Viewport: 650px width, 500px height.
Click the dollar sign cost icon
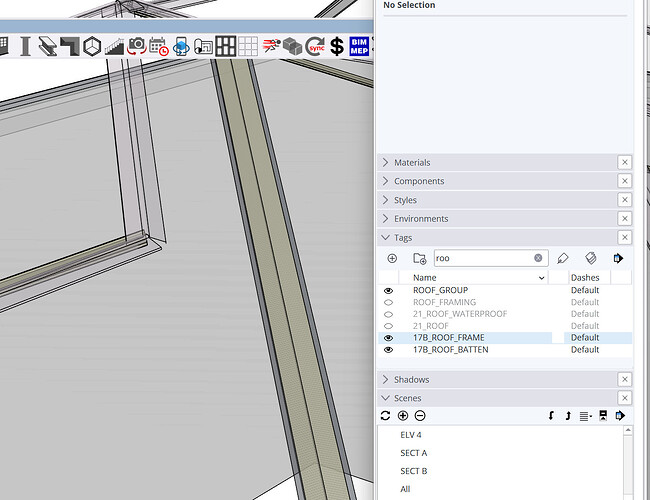tap(337, 45)
